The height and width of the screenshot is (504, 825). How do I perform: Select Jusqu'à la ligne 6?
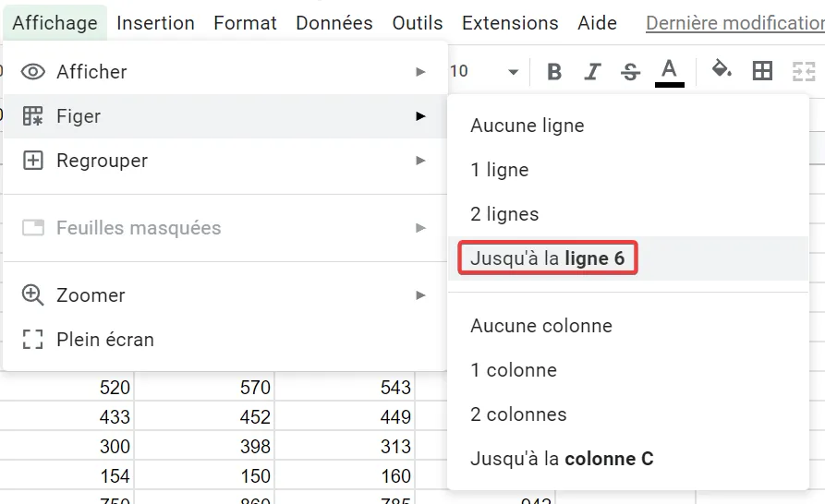[628, 258]
